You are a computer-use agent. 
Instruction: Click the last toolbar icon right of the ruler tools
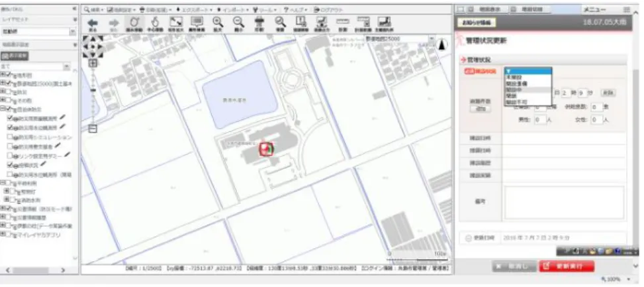pyautogui.click(x=384, y=25)
